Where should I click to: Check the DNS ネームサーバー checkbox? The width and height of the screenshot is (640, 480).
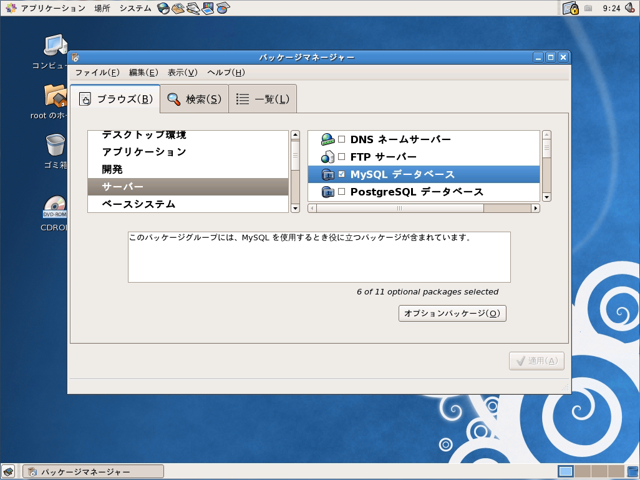(342, 140)
